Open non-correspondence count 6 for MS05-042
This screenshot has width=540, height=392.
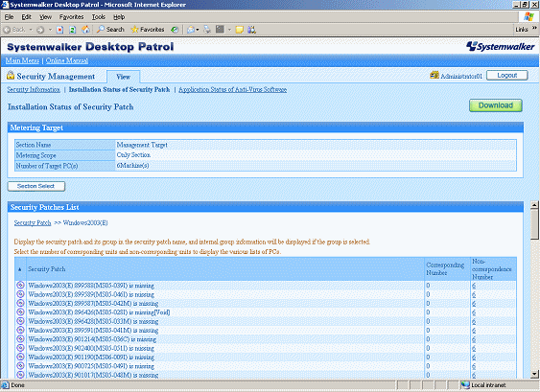[474, 303]
